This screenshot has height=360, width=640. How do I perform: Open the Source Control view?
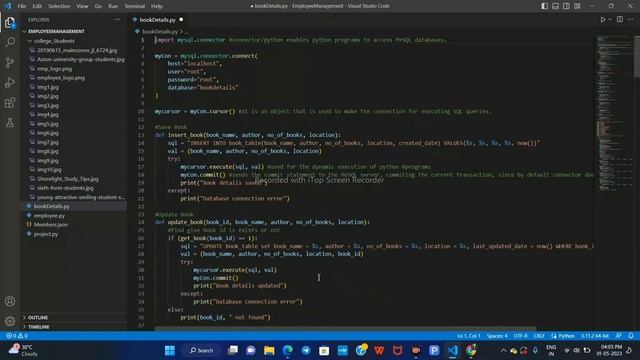10,62
